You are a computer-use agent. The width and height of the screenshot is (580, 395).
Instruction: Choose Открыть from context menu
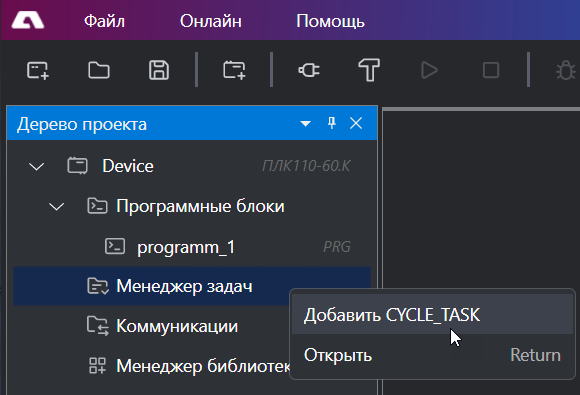click(432, 355)
